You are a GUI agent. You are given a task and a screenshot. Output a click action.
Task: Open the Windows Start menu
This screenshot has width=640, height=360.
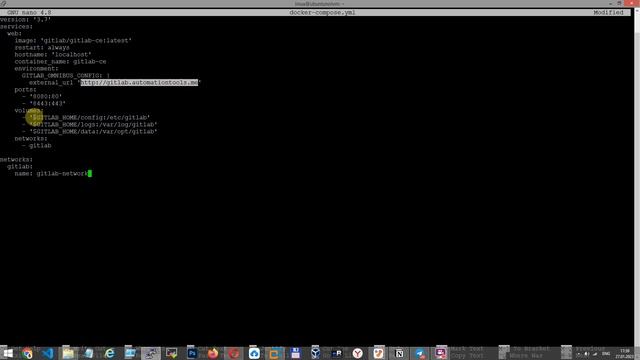[x=7, y=353]
